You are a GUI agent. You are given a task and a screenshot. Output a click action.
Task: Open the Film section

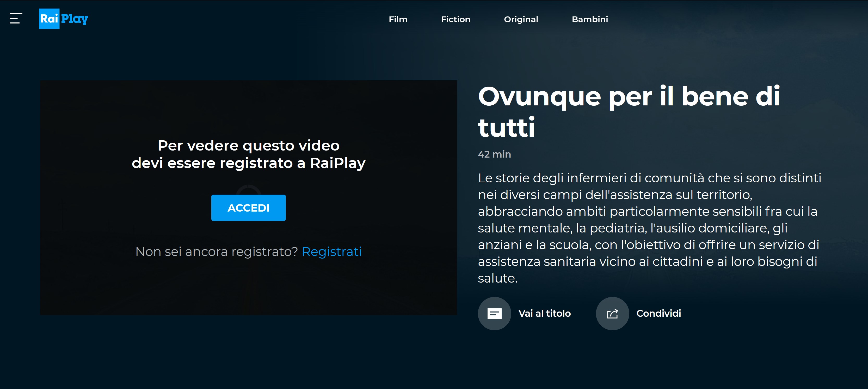[398, 19]
